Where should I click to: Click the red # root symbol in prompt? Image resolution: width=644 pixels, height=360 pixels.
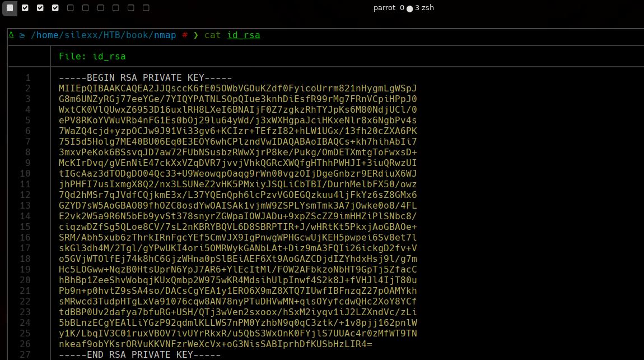185,35
